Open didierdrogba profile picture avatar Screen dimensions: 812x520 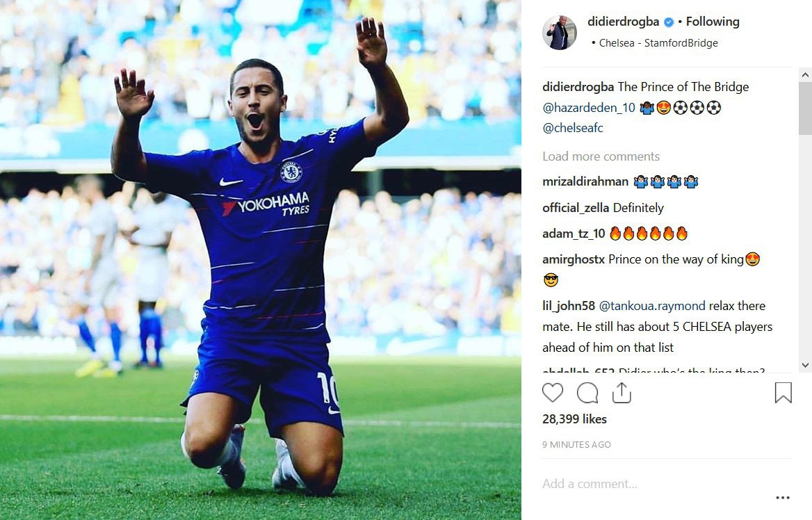click(x=559, y=33)
